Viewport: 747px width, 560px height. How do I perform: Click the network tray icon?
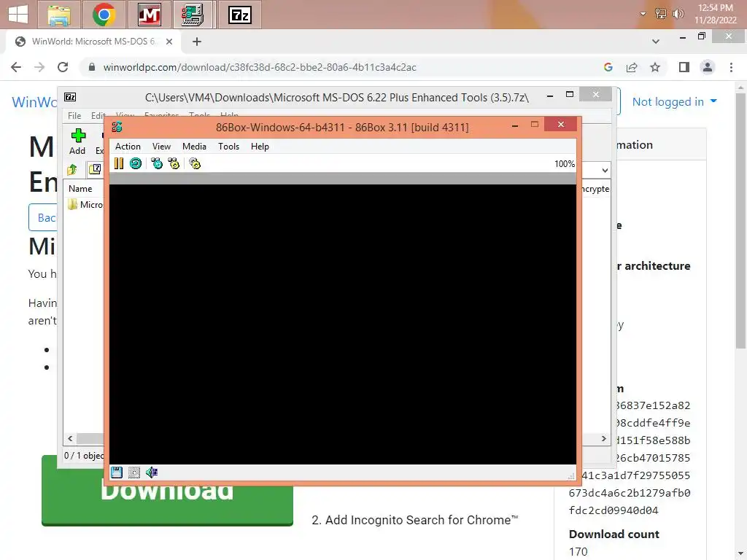[x=660, y=14]
